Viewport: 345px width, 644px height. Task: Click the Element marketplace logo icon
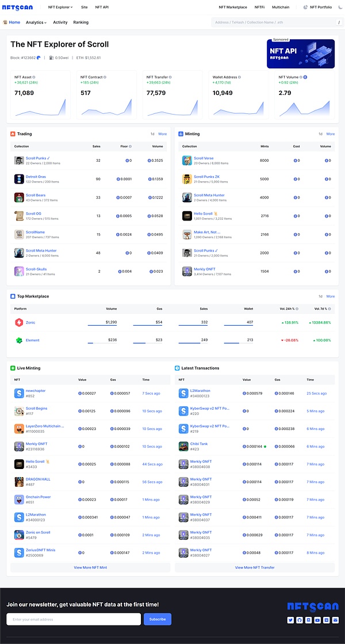coord(18,340)
